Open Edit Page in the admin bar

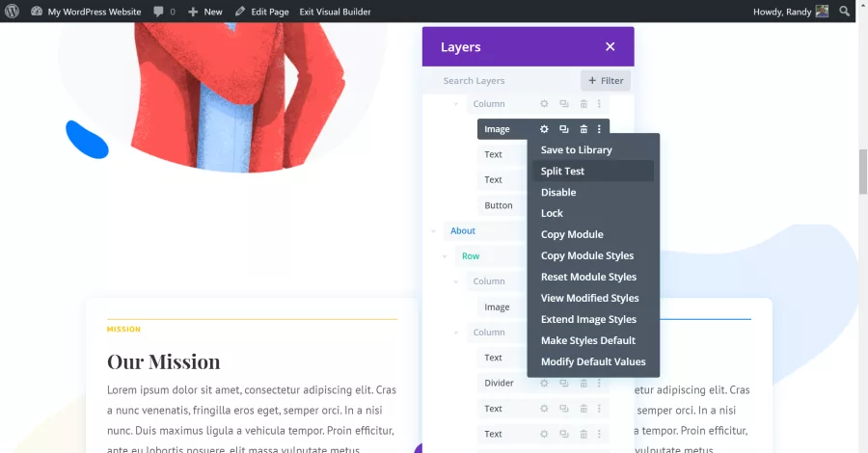coord(261,11)
